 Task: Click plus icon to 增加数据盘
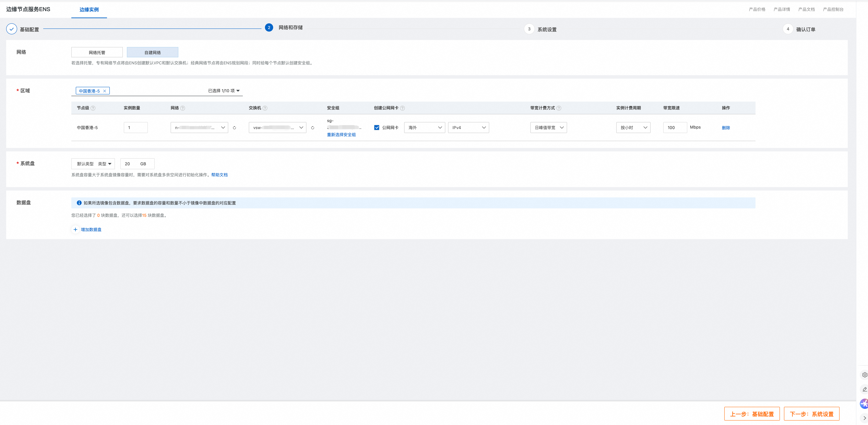[x=75, y=229]
